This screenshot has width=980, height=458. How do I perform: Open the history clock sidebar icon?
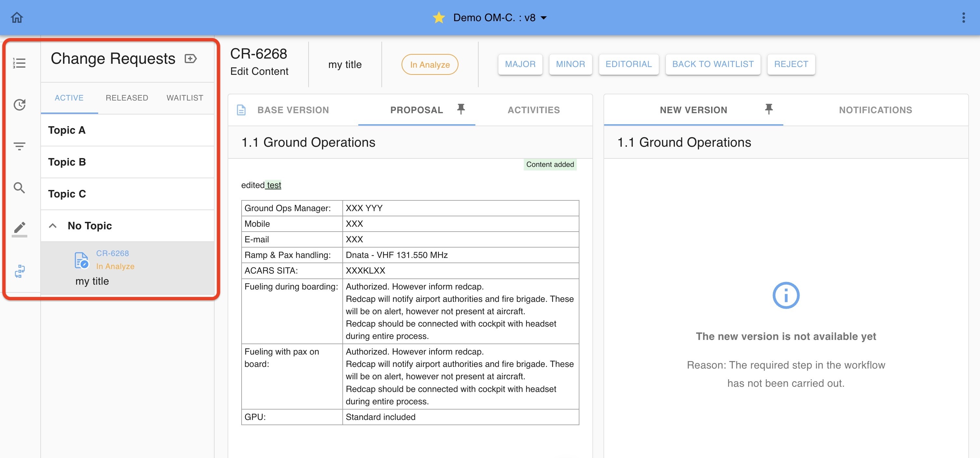(x=20, y=105)
